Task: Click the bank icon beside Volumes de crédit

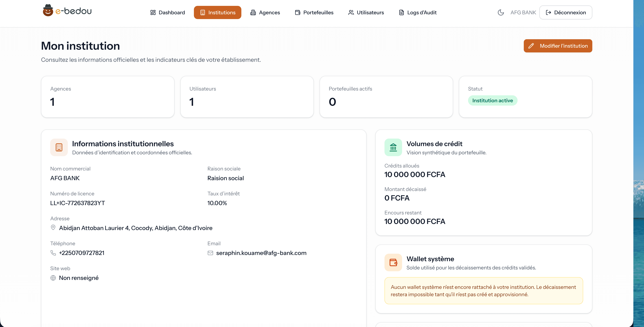Action: click(x=393, y=148)
